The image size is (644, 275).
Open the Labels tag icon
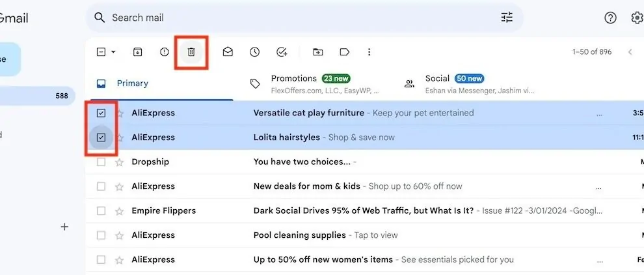tap(344, 52)
